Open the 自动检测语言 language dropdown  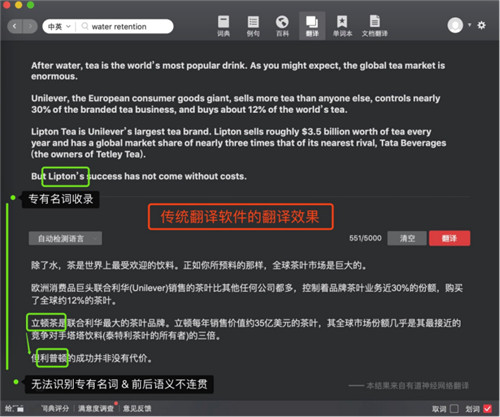pyautogui.click(x=65, y=238)
